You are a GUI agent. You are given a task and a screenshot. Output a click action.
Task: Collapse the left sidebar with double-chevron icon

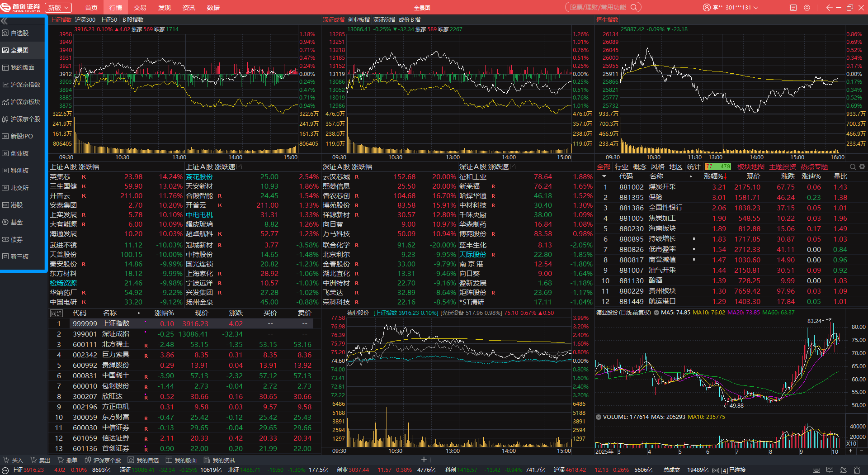click(x=5, y=21)
